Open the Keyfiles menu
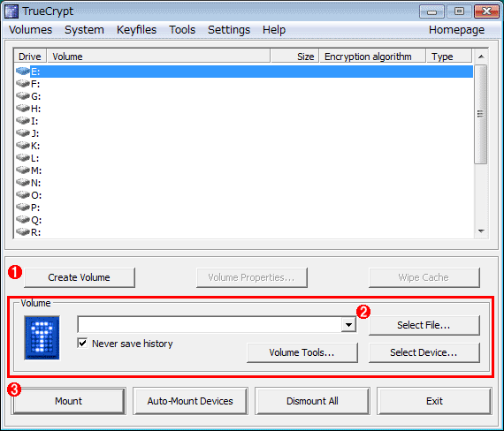The width and height of the screenshot is (504, 431). [x=136, y=30]
